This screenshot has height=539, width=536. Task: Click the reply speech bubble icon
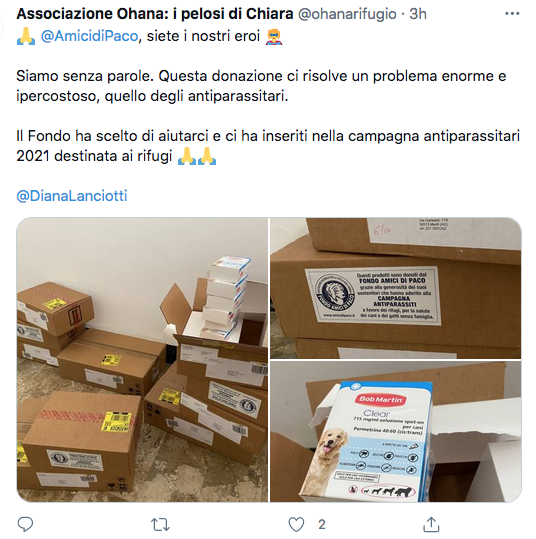tap(25, 525)
